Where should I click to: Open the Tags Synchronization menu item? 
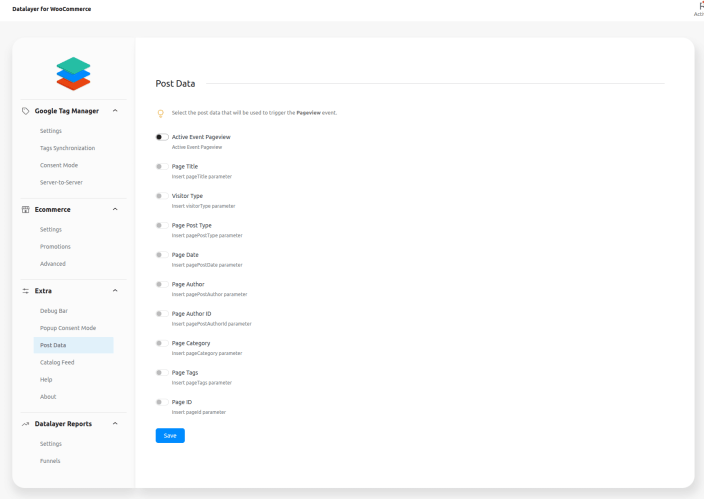tap(68, 148)
